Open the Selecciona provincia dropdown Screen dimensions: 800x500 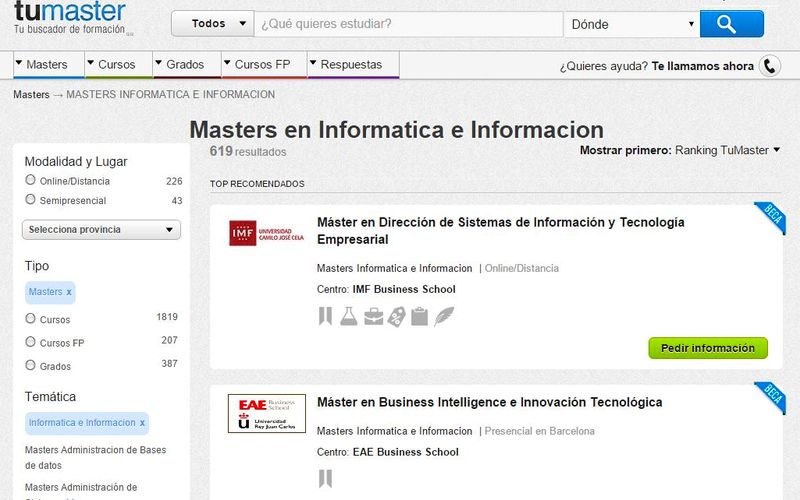(101, 230)
